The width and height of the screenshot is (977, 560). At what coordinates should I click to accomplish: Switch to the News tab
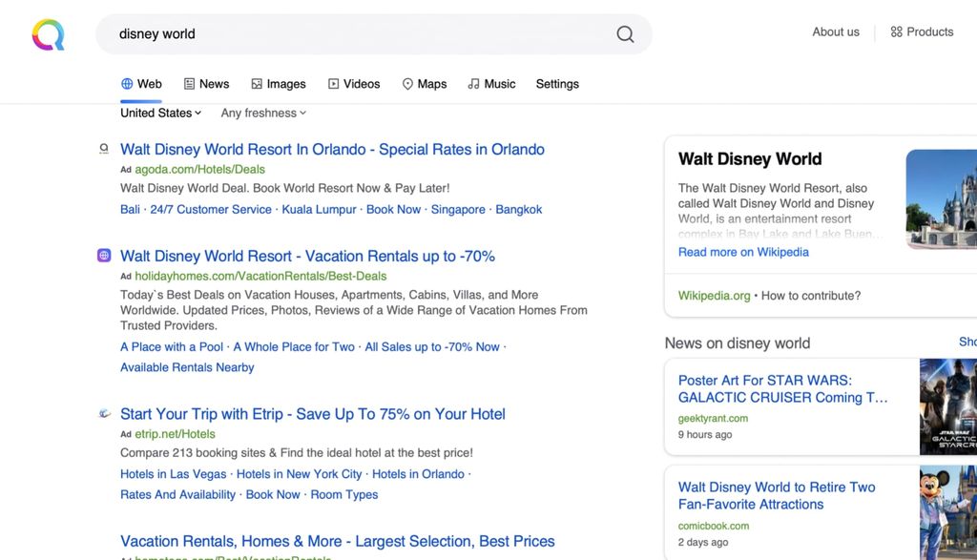(x=206, y=84)
